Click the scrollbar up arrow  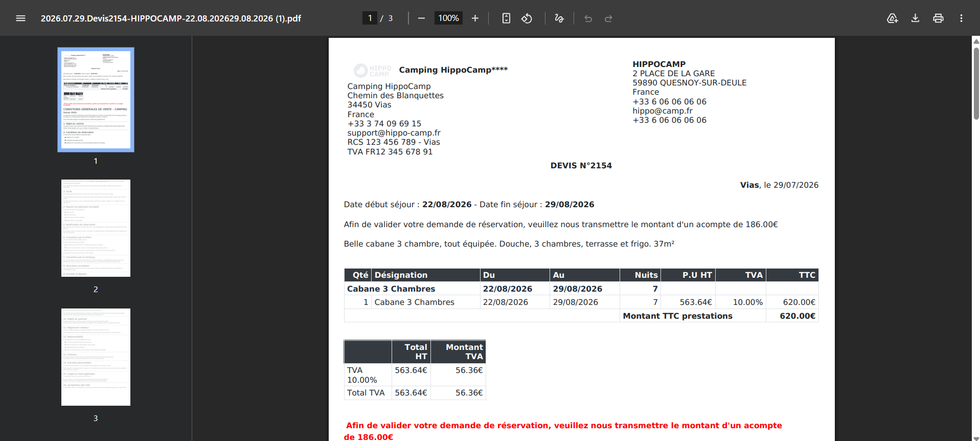pyautogui.click(x=976, y=41)
